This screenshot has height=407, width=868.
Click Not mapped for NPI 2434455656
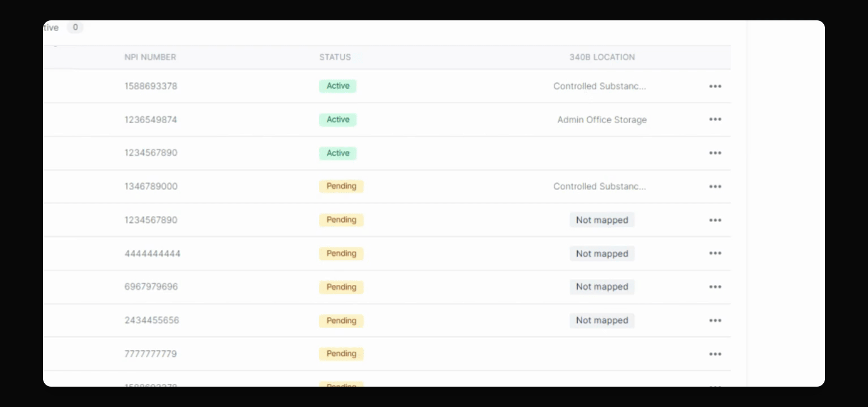tap(602, 321)
